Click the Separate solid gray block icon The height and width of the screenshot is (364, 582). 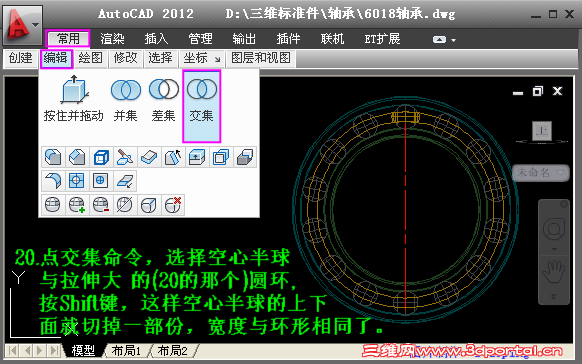[x=245, y=157]
